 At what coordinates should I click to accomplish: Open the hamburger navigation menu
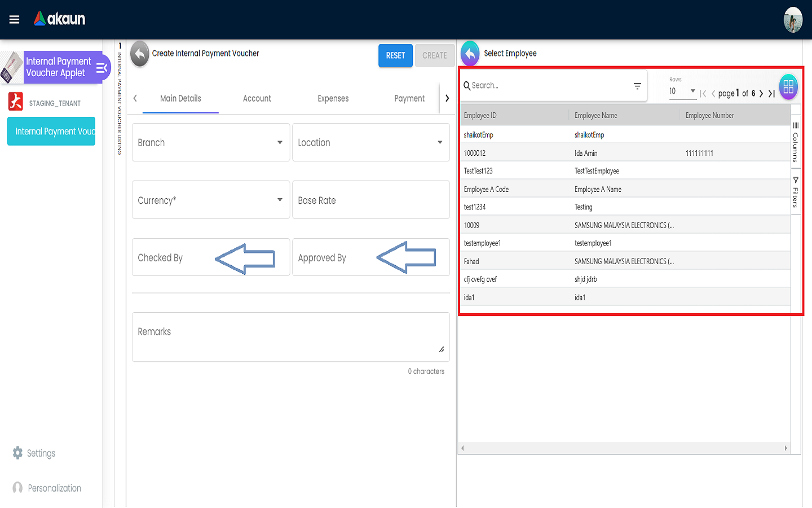click(x=15, y=20)
